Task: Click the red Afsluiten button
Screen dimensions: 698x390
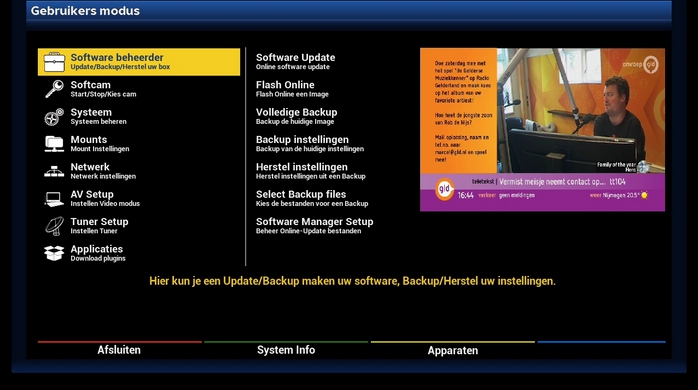Action: pos(119,349)
